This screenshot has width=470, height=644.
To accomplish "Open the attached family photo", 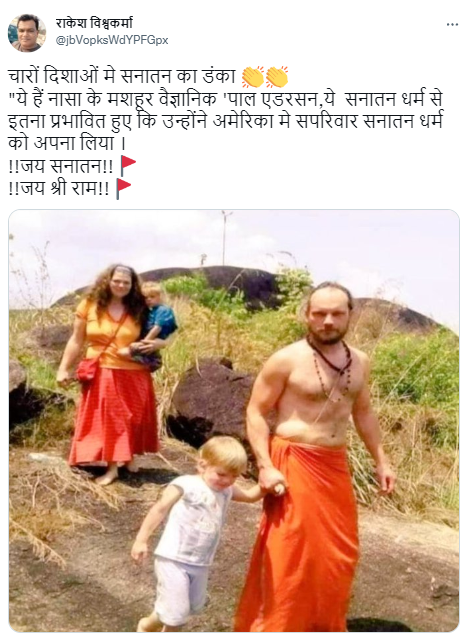I will click(234, 421).
